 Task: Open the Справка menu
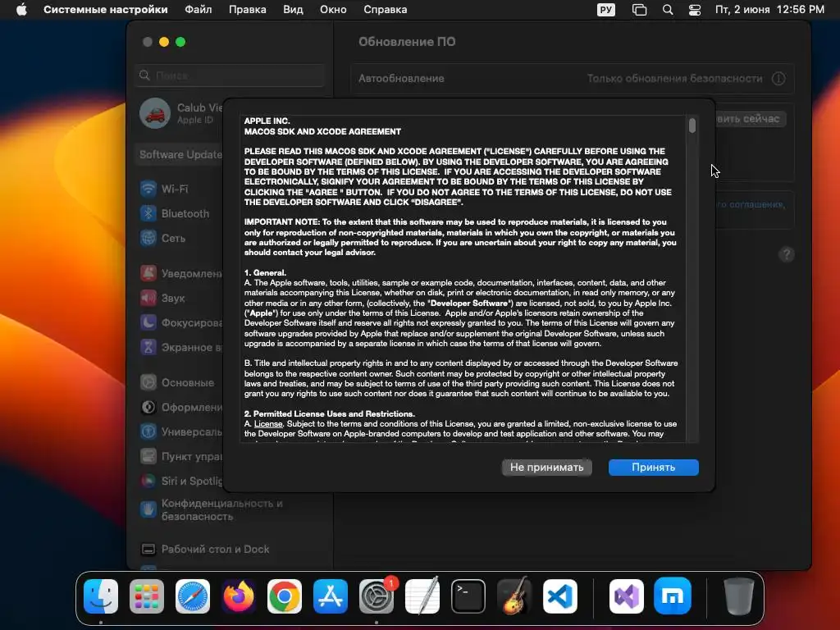386,10
